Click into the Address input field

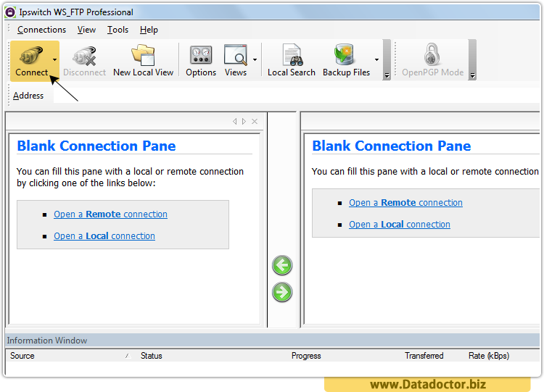[x=297, y=96]
